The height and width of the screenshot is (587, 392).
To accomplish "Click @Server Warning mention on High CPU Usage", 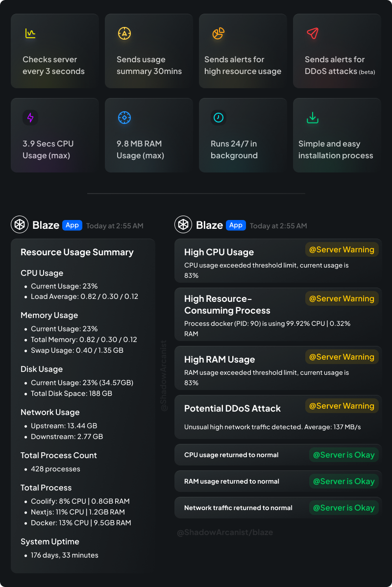I will tap(342, 250).
